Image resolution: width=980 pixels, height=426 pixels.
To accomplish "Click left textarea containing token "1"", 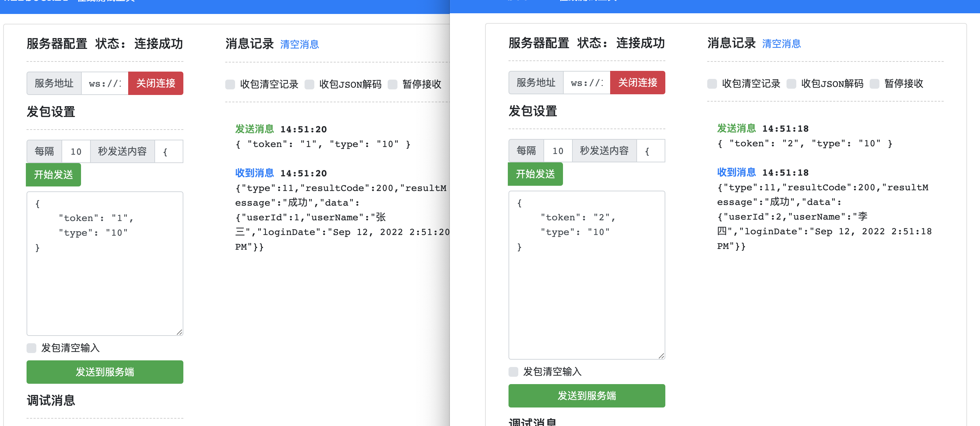I will (105, 264).
